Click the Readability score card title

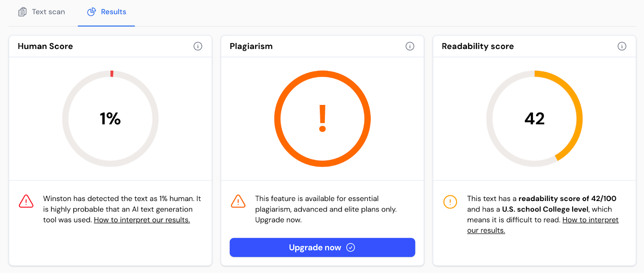point(477,46)
